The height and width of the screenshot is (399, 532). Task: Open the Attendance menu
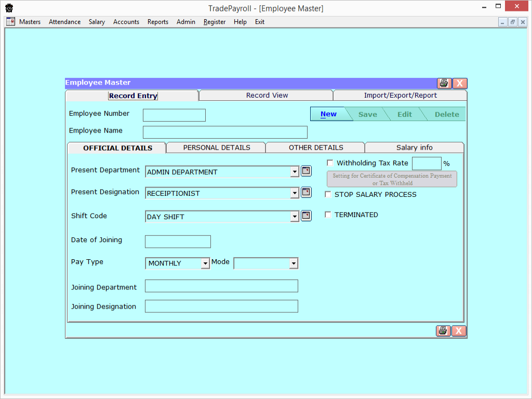click(65, 22)
